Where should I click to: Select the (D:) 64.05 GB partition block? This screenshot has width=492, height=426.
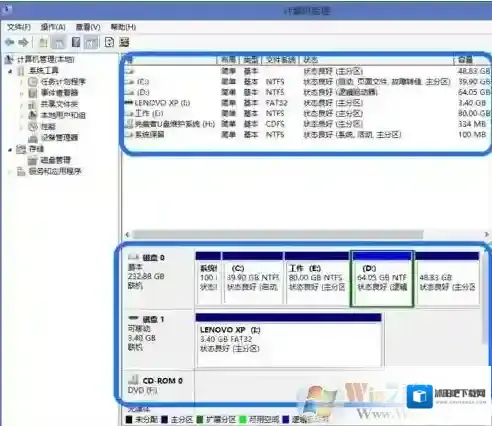pos(382,278)
